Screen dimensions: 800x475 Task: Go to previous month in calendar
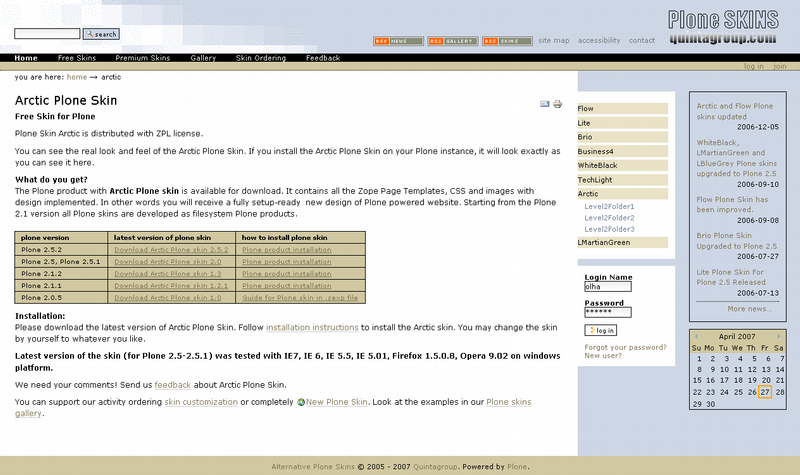coord(696,336)
